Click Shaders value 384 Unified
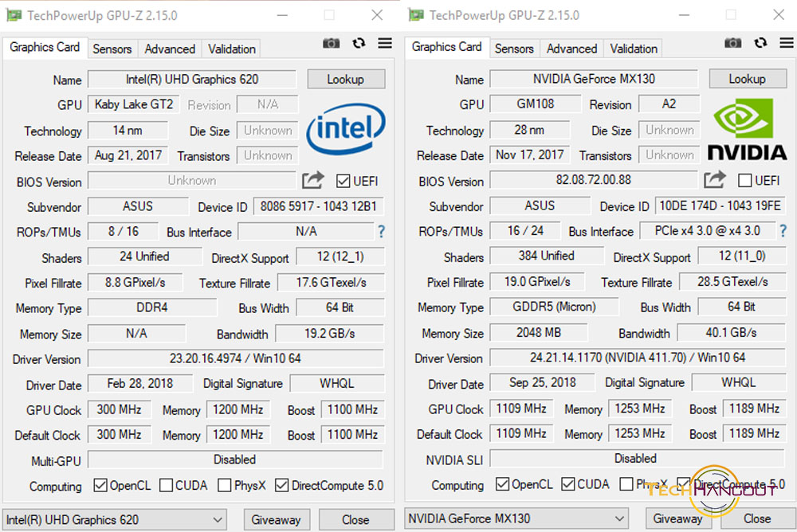This screenshot has width=797, height=532. click(547, 256)
